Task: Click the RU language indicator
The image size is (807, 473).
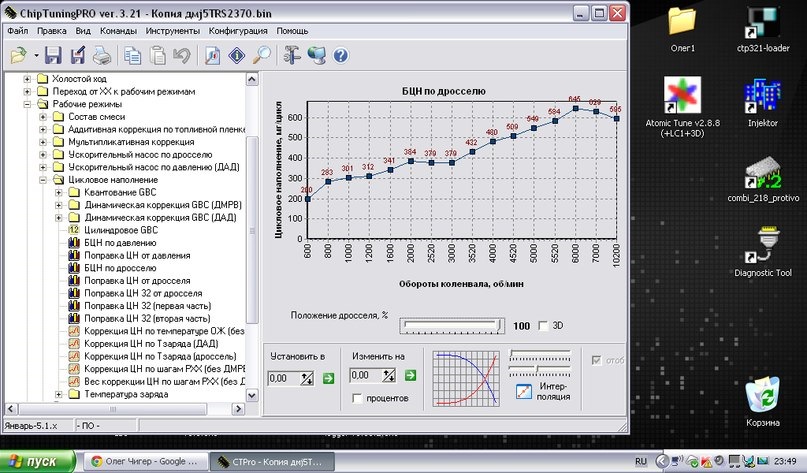Action: coord(641,461)
